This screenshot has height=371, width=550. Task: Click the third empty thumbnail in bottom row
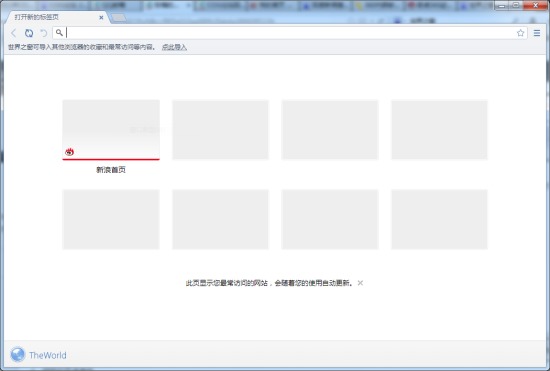coord(330,220)
